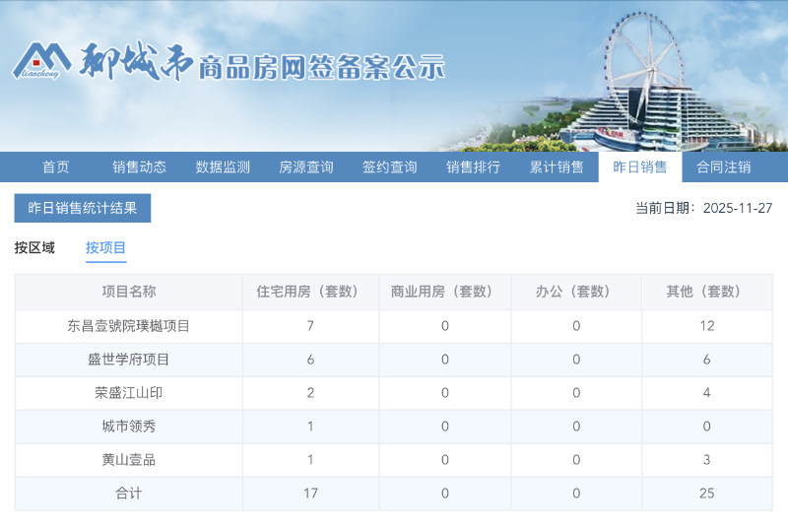Click the total residential value 17
The height and width of the screenshot is (532, 788).
click(310, 494)
